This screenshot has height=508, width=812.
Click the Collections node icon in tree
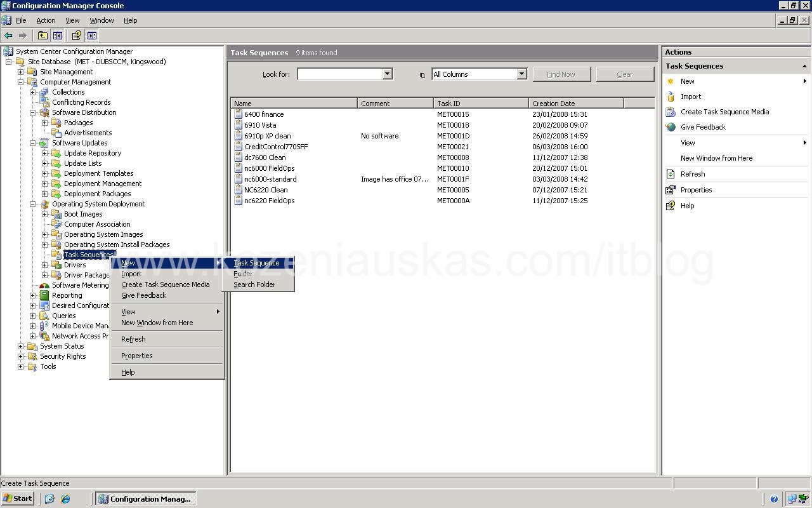pos(44,92)
